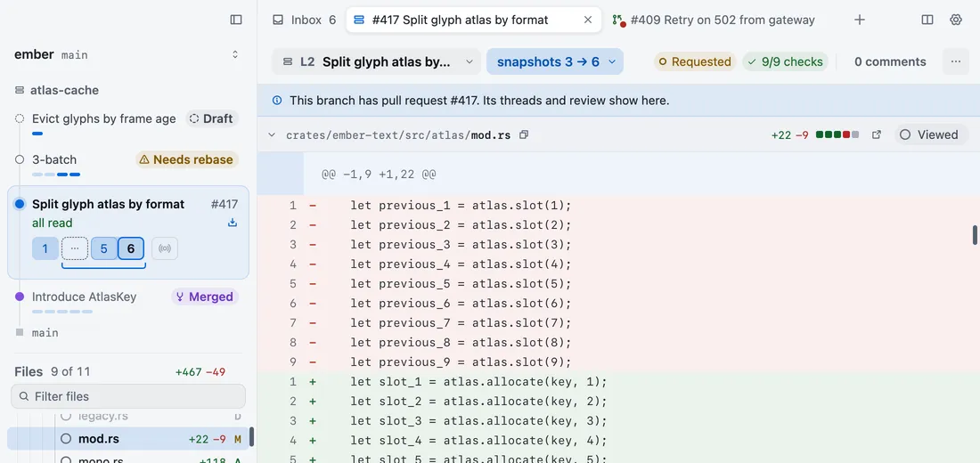This screenshot has height=463, width=980.
Task: Click the live broadcast snapshot icon
Action: point(165,248)
